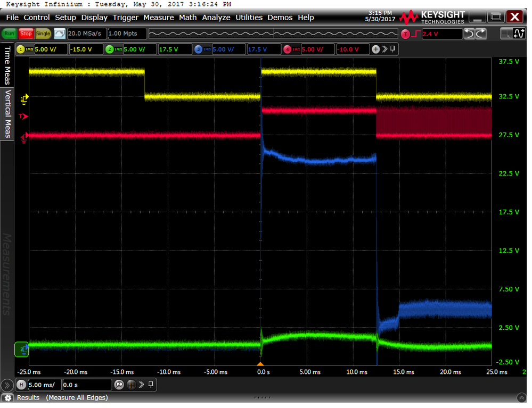
Task: Click the red trigger T icon
Action: coord(405,34)
